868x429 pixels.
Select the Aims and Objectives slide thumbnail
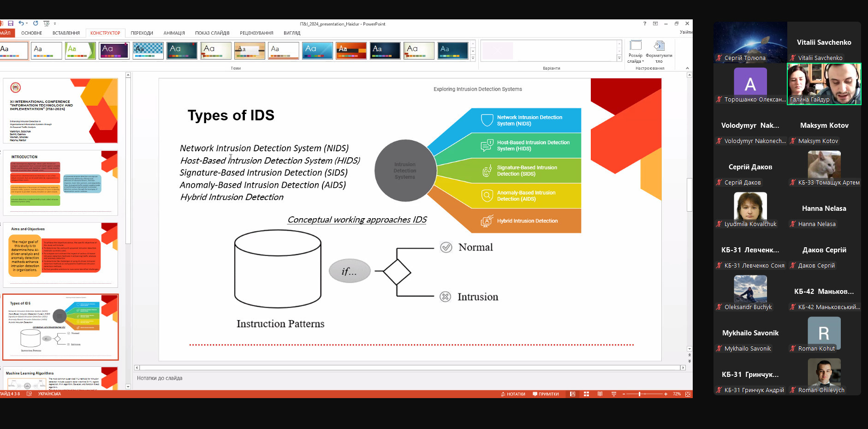point(60,255)
